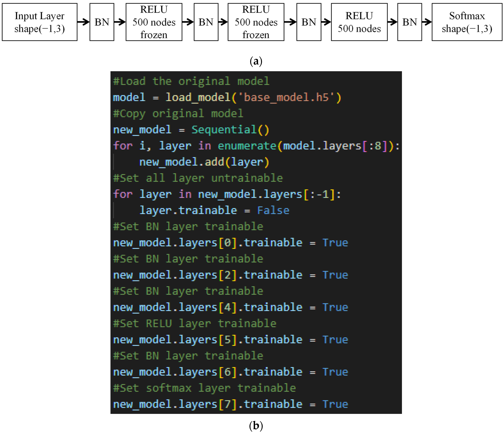The height and width of the screenshot is (434, 504).
Task: Click the '#Load the original model' comment
Action: [191, 81]
